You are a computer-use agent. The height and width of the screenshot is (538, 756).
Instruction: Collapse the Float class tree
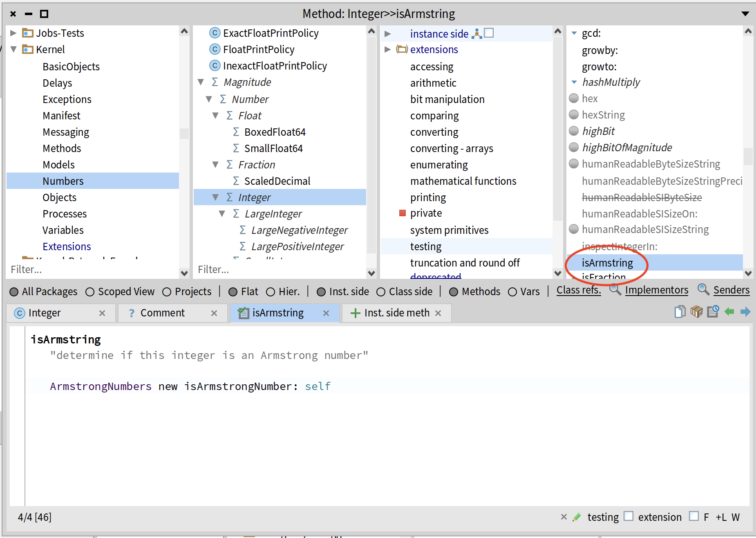click(x=216, y=115)
